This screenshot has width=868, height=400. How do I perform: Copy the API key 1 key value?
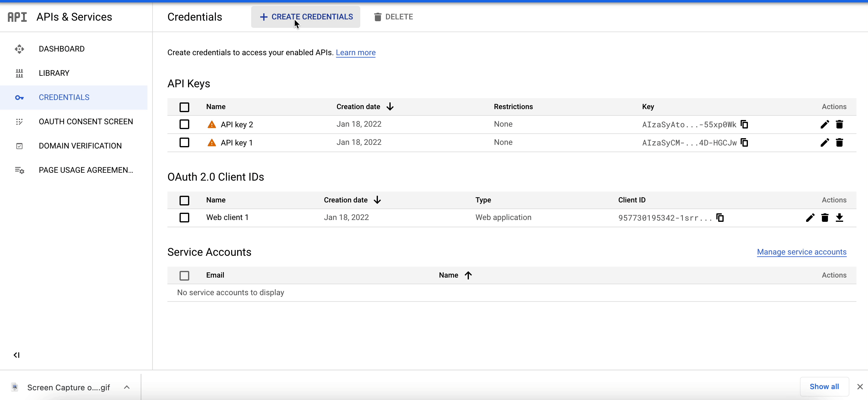[x=744, y=142]
